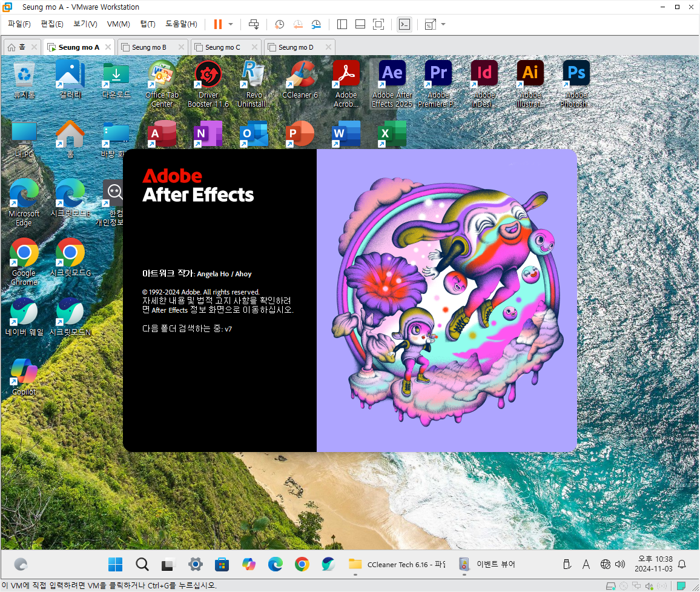The width and height of the screenshot is (700, 592).
Task: Open the Adobe Illustrator desktop icon
Action: point(530,84)
